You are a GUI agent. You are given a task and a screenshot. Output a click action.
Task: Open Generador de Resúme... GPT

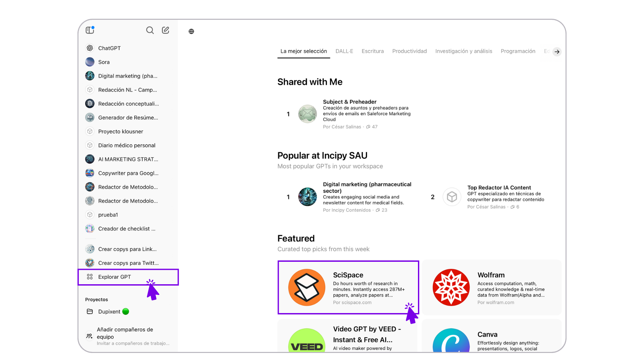(128, 118)
